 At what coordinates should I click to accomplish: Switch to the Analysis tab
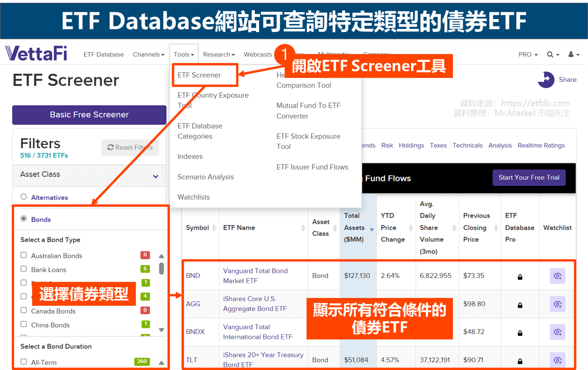pos(500,145)
